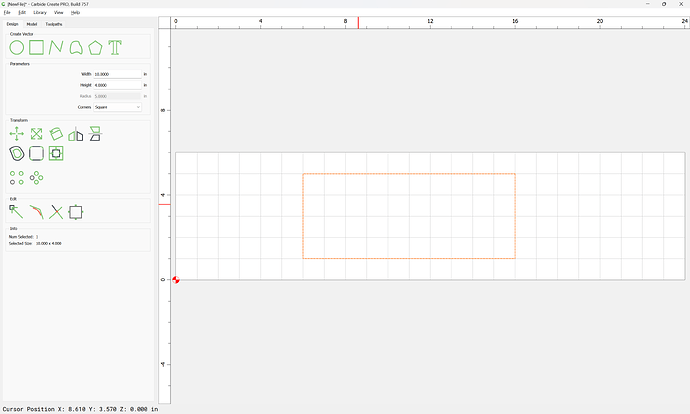This screenshot has height=414, width=690.
Task: Click the Trim Vectors scissors icon
Action: [56, 211]
